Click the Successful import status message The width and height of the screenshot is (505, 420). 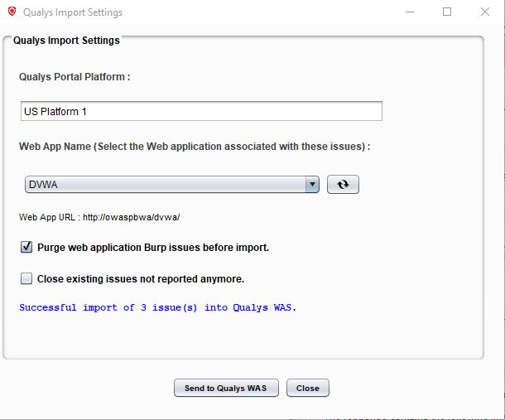[157, 307]
